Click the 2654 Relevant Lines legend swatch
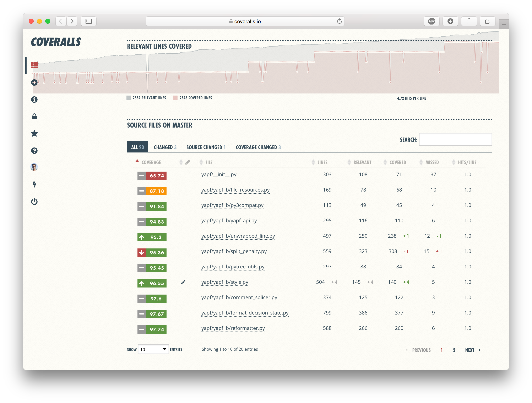This screenshot has height=403, width=532. [128, 98]
